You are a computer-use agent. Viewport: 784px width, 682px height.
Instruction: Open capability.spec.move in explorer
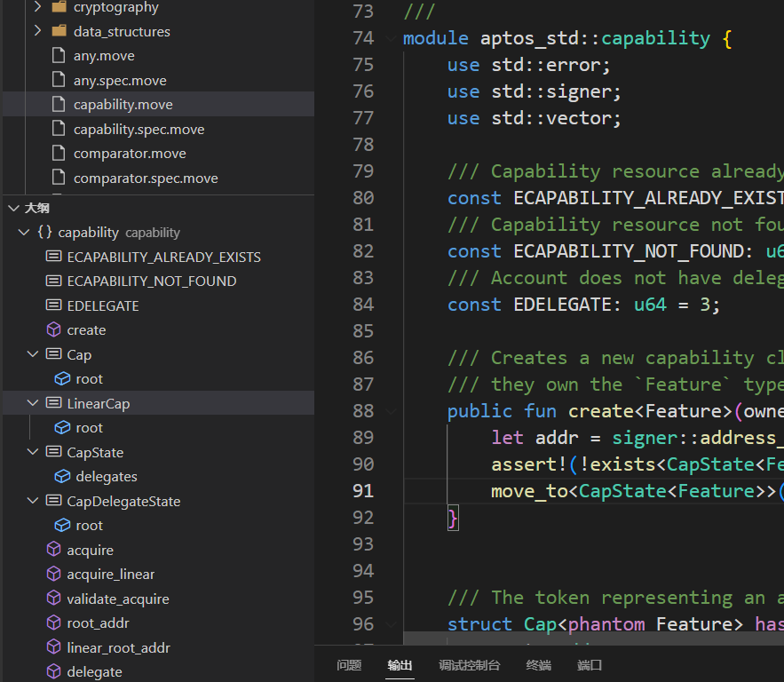(x=139, y=130)
